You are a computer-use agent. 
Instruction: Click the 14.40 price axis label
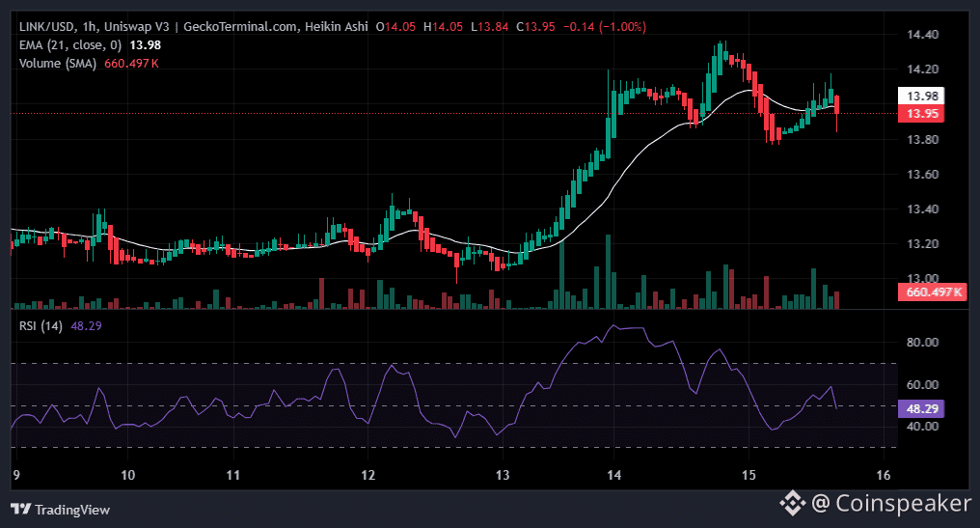tap(921, 35)
